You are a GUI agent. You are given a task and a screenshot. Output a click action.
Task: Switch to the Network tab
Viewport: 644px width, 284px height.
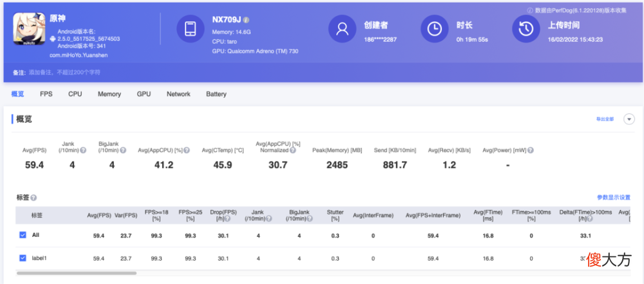[x=178, y=94]
